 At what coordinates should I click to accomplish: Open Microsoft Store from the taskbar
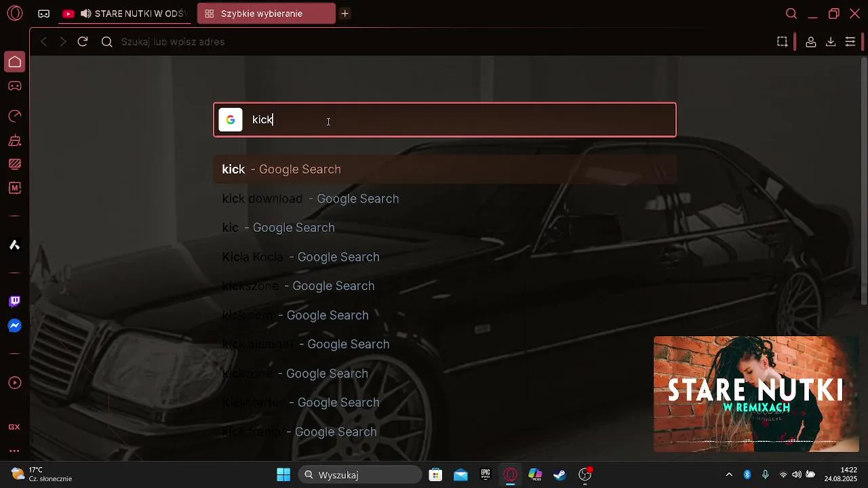[436, 475]
